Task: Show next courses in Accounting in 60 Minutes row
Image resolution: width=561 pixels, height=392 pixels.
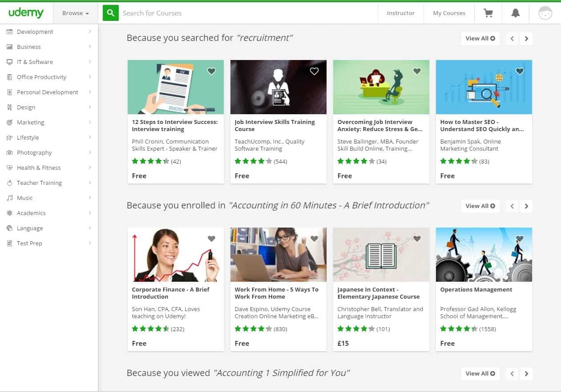Action: [x=526, y=206]
